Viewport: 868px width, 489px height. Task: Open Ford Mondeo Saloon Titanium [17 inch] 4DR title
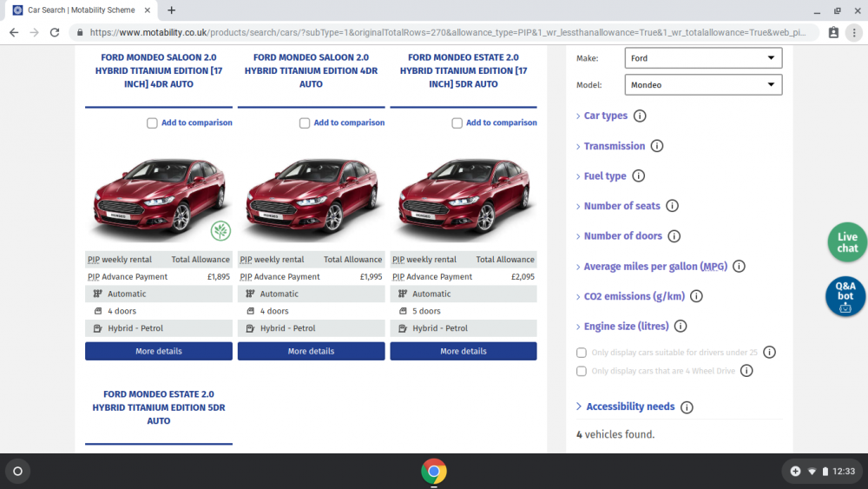pos(159,71)
